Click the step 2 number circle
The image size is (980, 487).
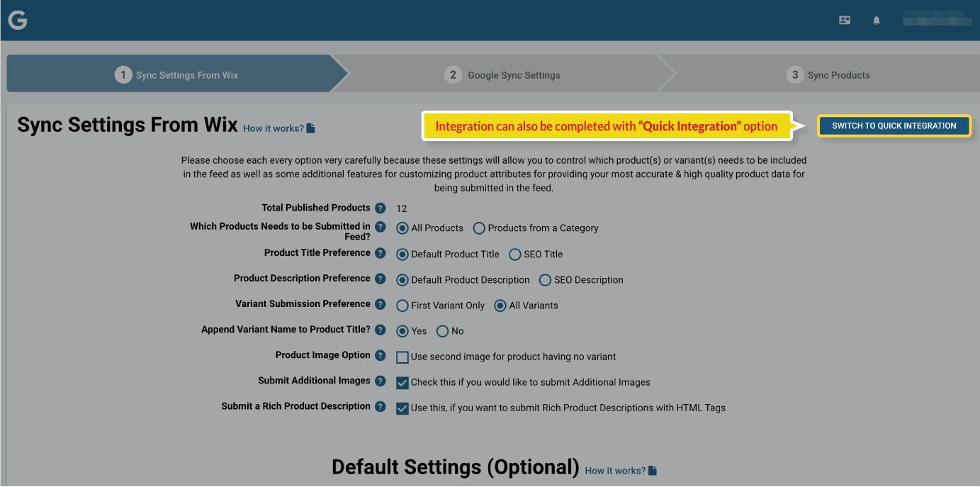tap(453, 75)
